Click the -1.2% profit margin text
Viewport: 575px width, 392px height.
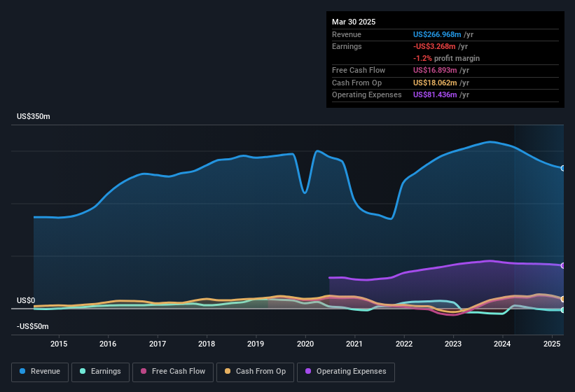pos(446,59)
